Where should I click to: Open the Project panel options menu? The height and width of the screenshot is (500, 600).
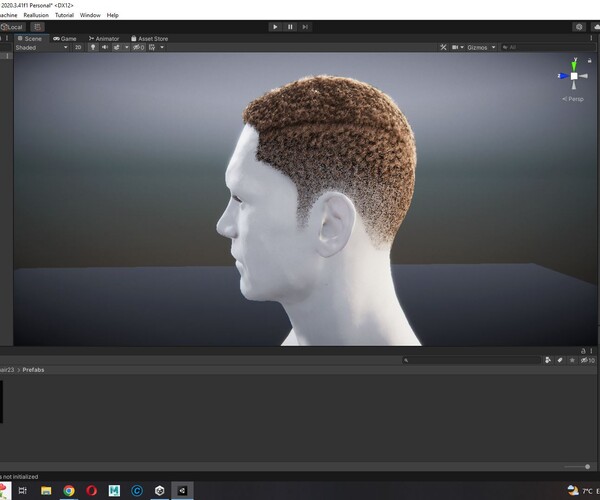(591, 351)
